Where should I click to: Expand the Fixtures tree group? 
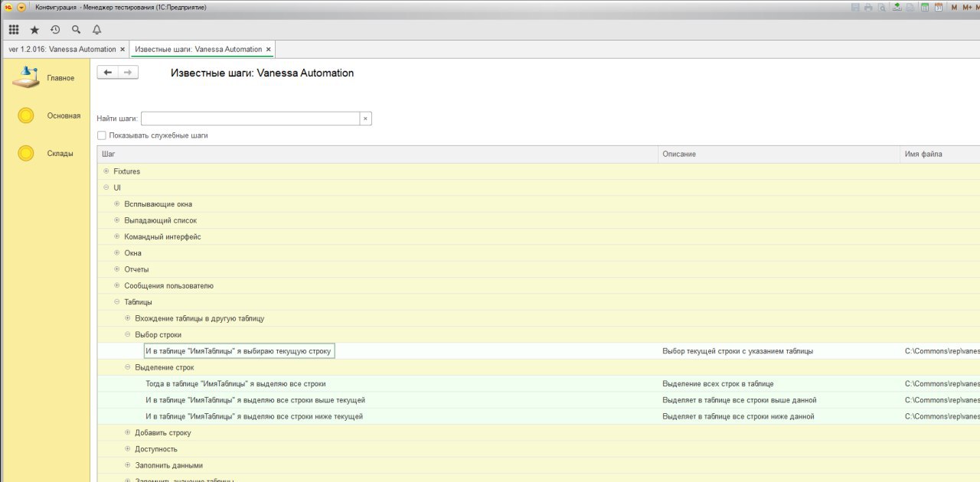tap(106, 171)
